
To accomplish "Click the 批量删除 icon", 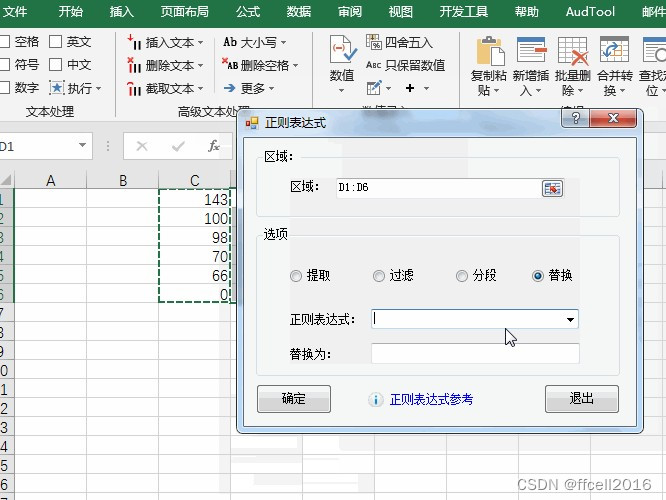I will (x=573, y=51).
